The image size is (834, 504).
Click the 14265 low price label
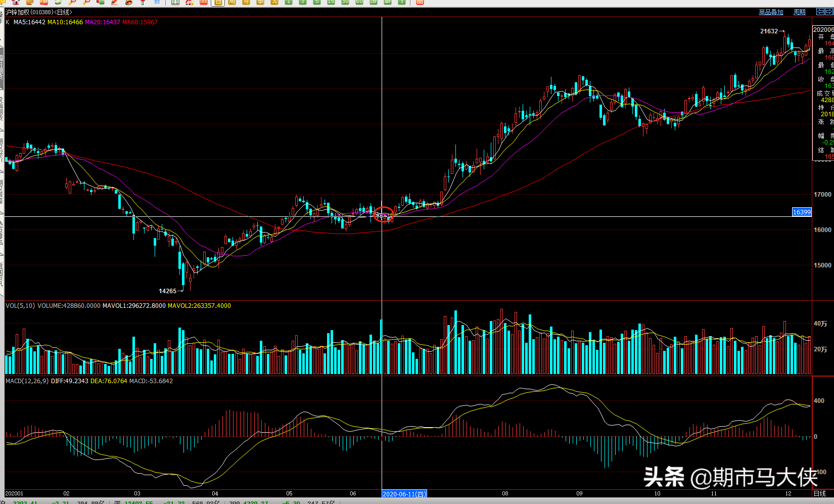168,291
